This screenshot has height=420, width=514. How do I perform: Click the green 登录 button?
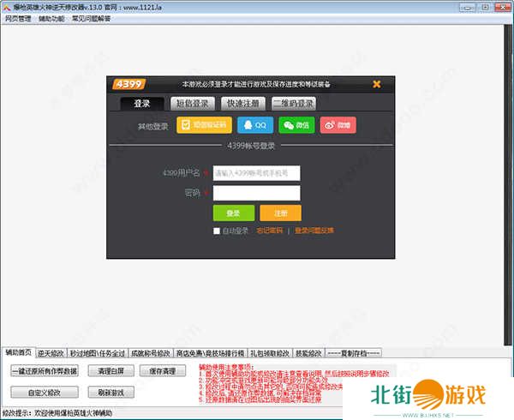click(x=233, y=213)
